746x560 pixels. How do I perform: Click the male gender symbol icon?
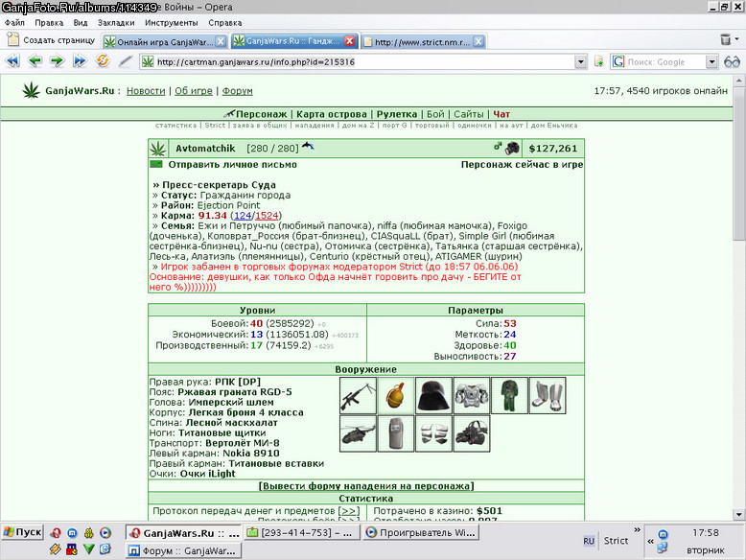pos(498,146)
